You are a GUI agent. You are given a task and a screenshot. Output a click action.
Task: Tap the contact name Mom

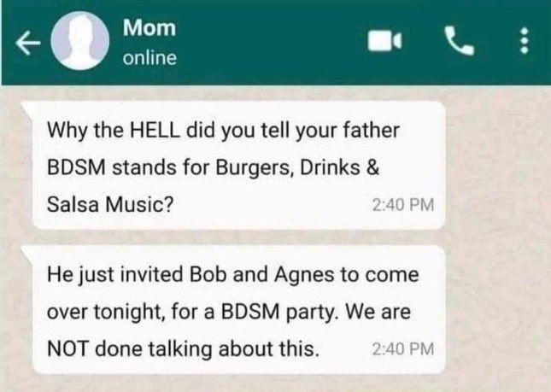click(149, 27)
